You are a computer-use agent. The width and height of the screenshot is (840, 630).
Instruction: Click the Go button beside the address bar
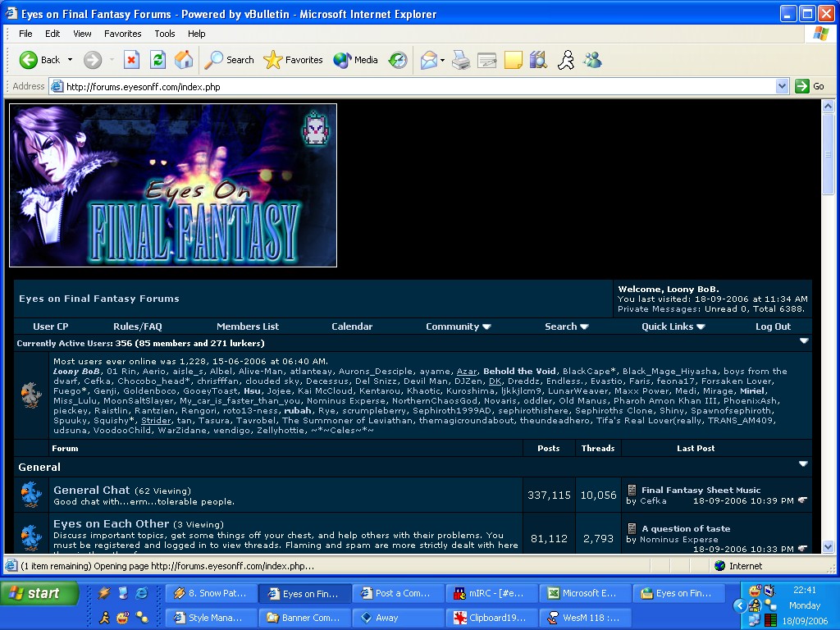(x=810, y=86)
